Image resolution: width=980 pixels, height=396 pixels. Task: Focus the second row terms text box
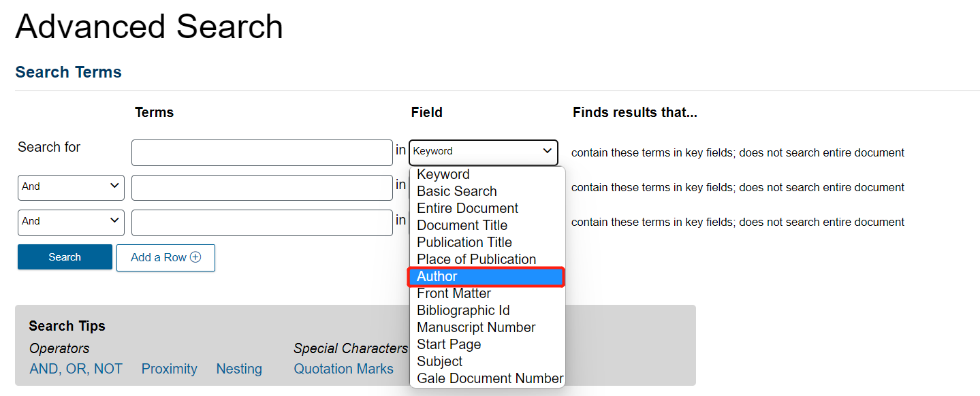[262, 188]
